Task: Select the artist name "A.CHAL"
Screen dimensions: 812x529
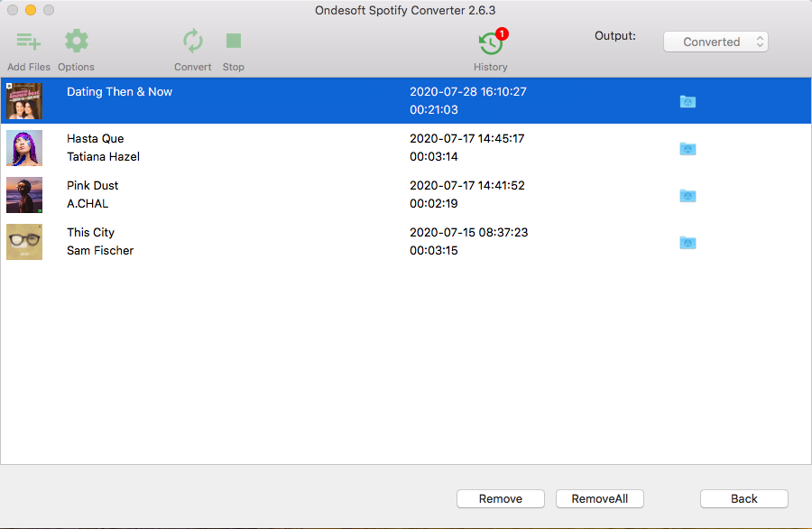Action: 88,204
